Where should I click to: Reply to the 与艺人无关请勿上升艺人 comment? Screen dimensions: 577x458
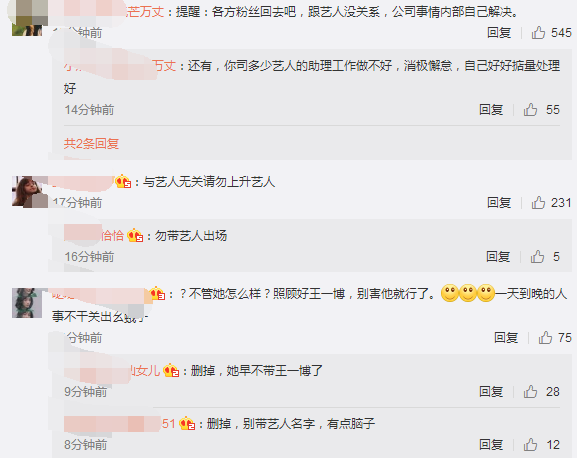pyautogui.click(x=499, y=203)
